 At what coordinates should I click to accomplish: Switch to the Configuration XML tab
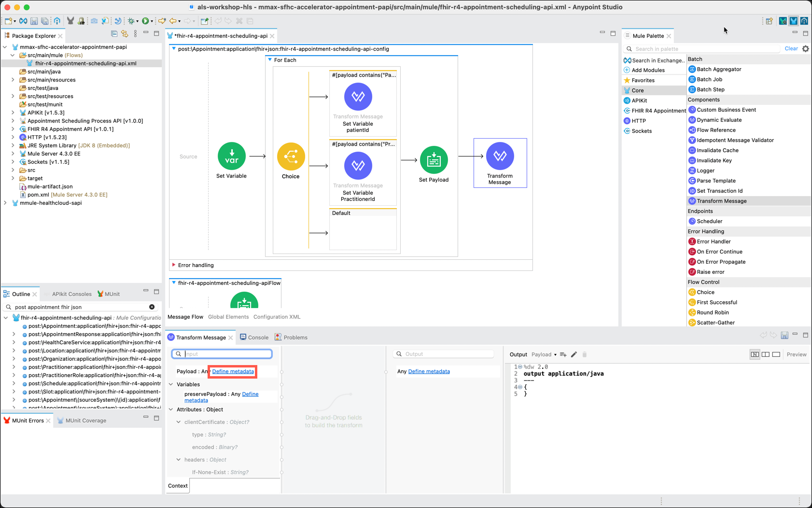(277, 317)
